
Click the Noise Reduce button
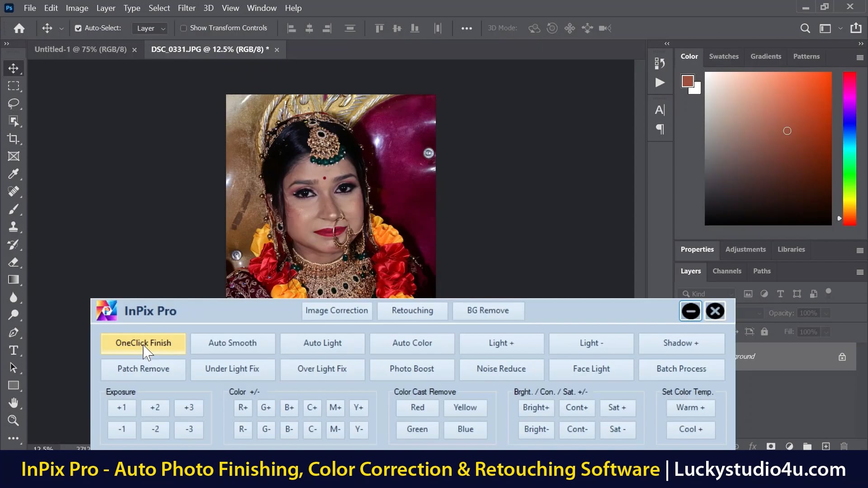(501, 369)
